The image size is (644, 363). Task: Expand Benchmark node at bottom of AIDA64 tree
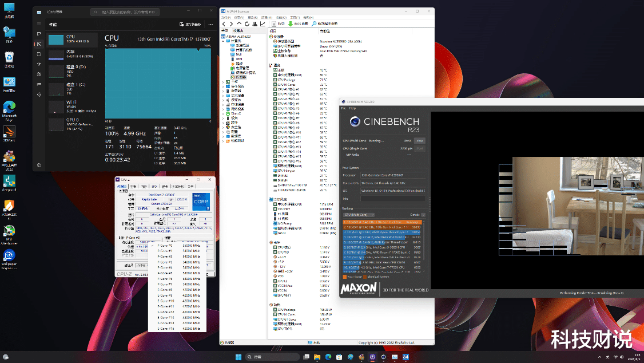[x=224, y=141]
